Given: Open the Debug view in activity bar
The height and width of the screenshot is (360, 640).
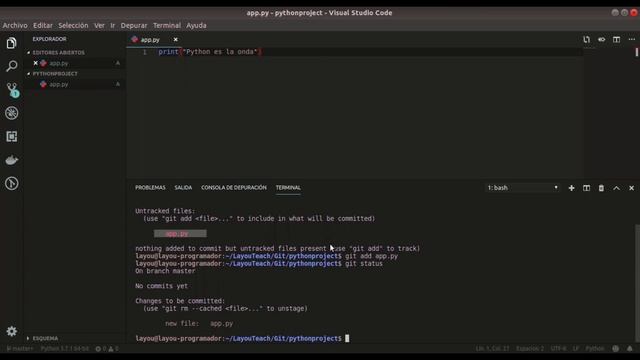Looking at the screenshot, I should pos(11,113).
